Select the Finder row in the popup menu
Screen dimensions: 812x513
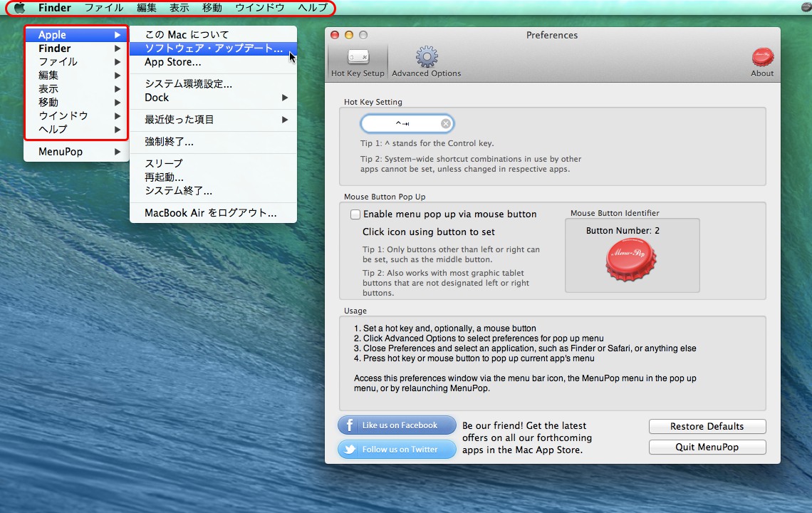pos(76,48)
